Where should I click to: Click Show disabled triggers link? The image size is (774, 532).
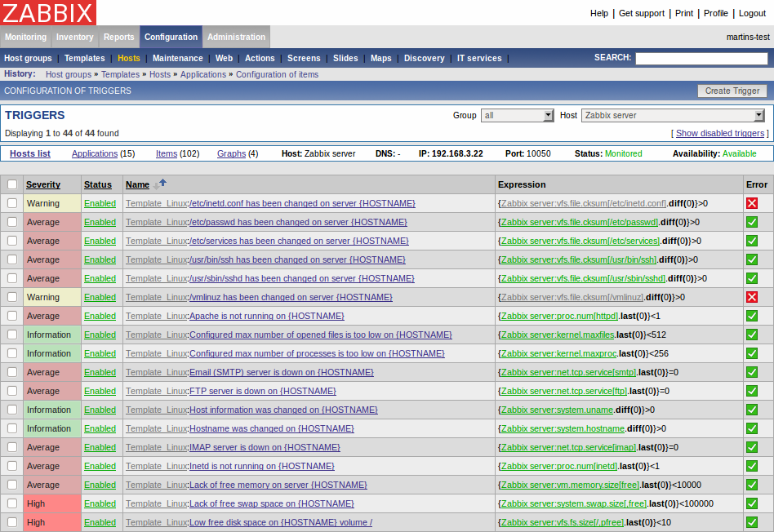point(719,133)
